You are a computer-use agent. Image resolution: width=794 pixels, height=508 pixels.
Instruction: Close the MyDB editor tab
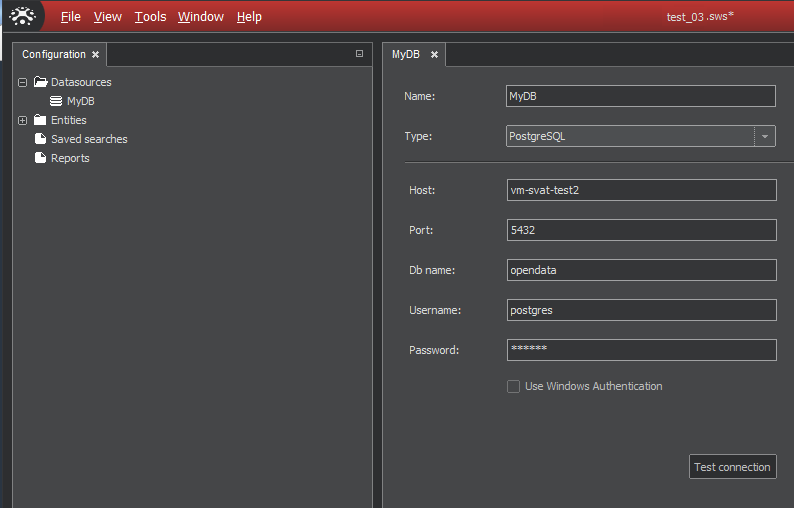coord(434,55)
